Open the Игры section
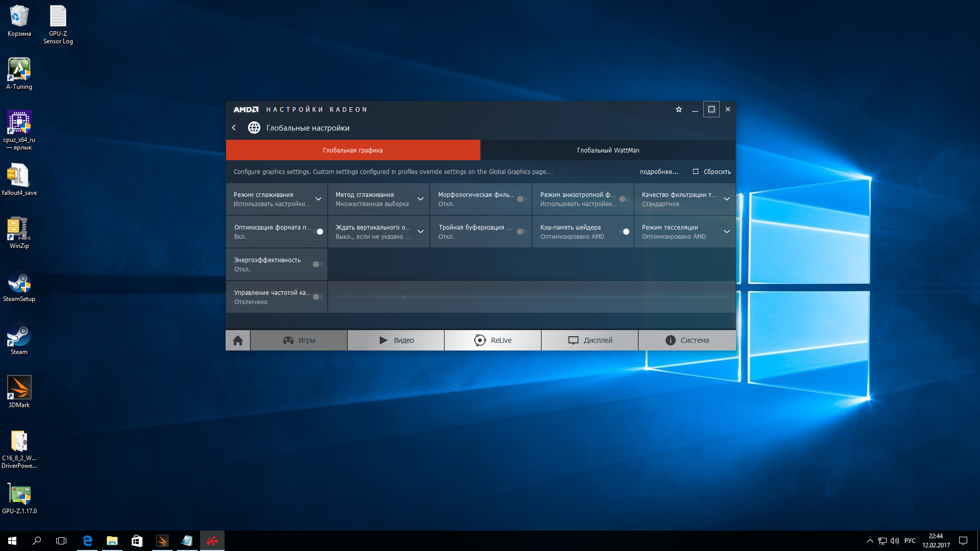The image size is (980, 551). pos(299,340)
